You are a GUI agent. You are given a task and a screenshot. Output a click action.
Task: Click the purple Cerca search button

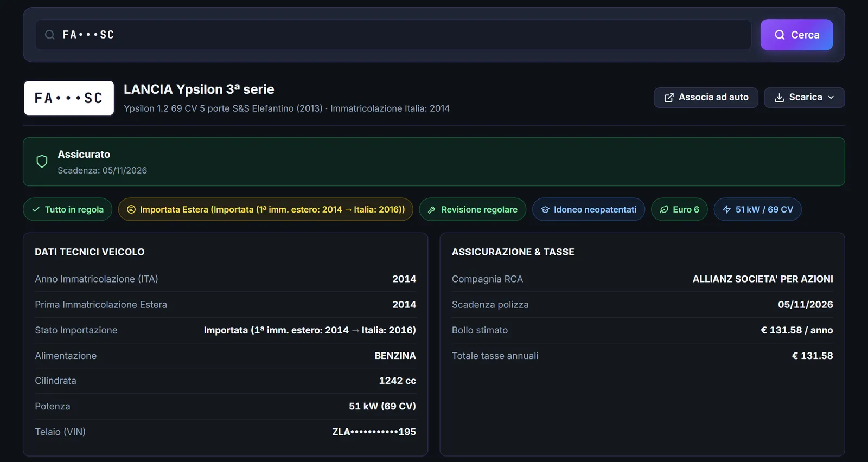tap(796, 35)
